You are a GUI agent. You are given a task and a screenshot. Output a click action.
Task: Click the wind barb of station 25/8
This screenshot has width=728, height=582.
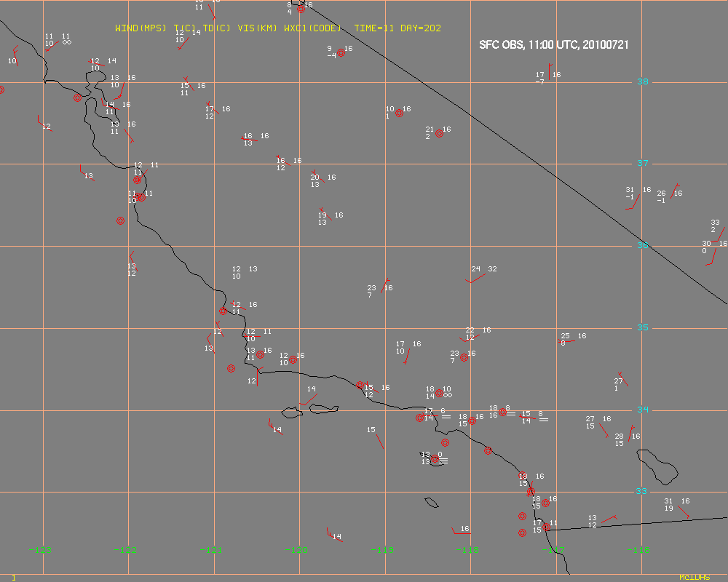tap(566, 342)
